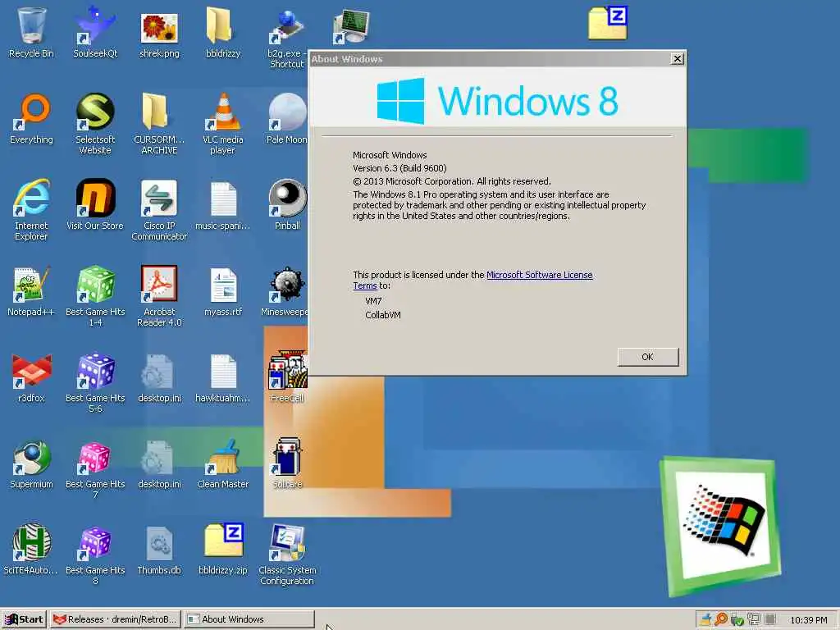Open the Recycle Bin desktop icon
This screenshot has width=840, height=630.
coord(31,32)
